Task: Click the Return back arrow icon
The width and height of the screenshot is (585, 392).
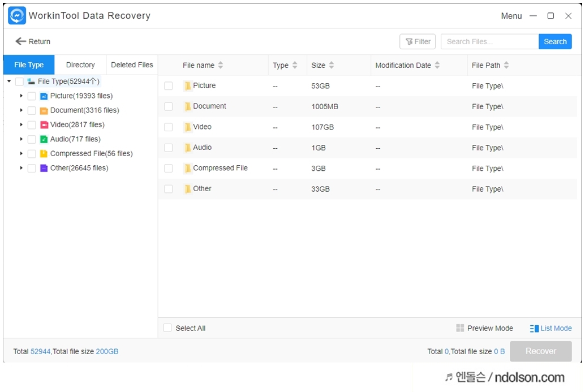Action: (x=20, y=41)
